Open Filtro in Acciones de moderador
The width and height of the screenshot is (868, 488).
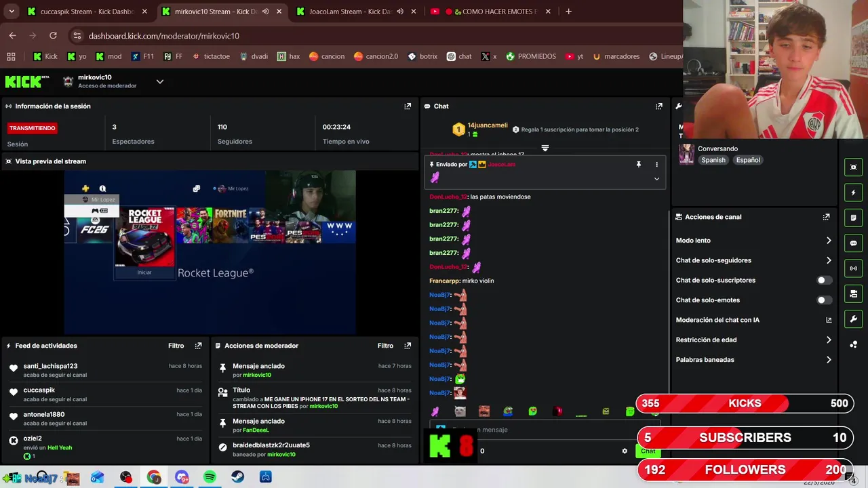point(385,346)
